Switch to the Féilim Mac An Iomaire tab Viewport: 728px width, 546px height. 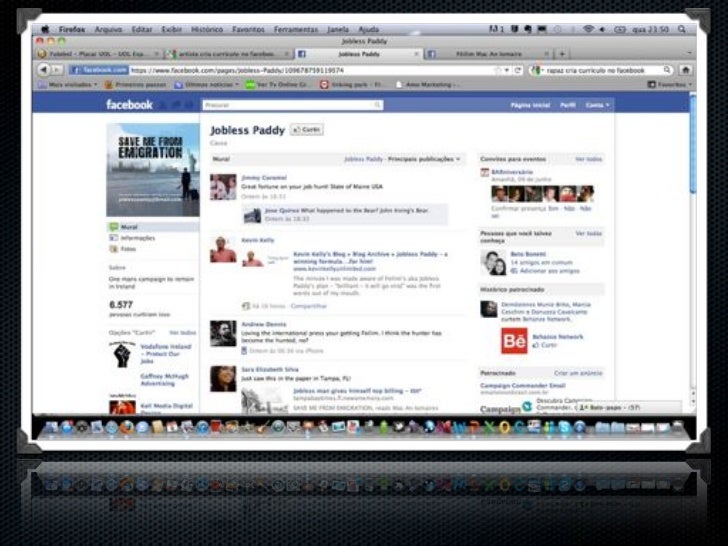click(488, 54)
